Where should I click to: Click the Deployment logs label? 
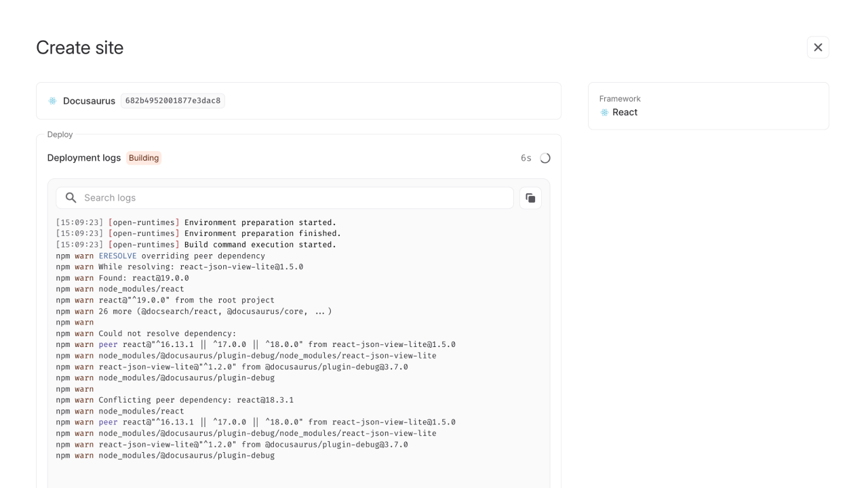click(x=84, y=158)
